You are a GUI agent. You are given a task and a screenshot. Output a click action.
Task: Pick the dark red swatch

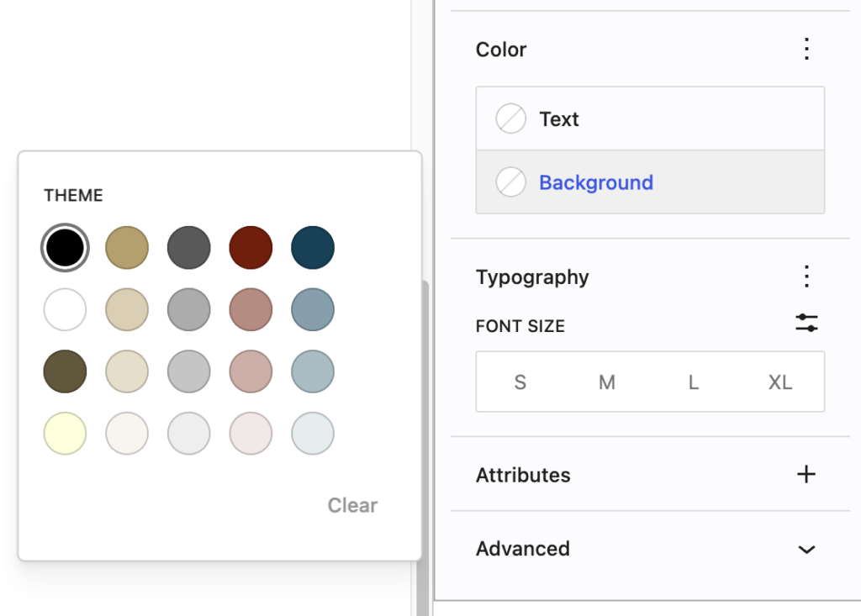251,248
